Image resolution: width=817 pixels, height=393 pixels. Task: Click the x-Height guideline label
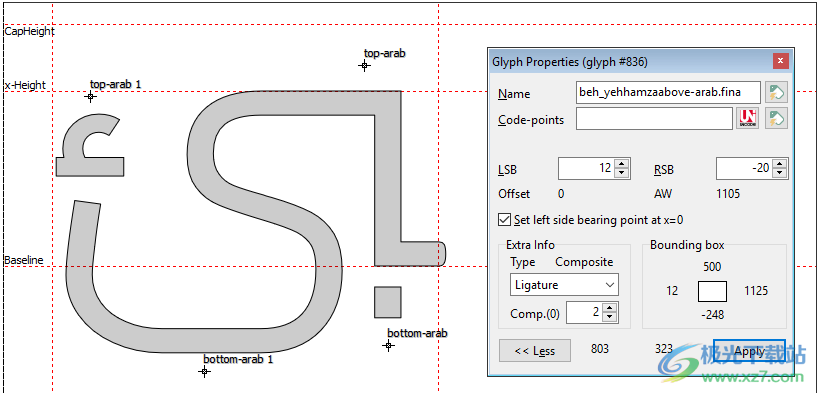(x=26, y=85)
